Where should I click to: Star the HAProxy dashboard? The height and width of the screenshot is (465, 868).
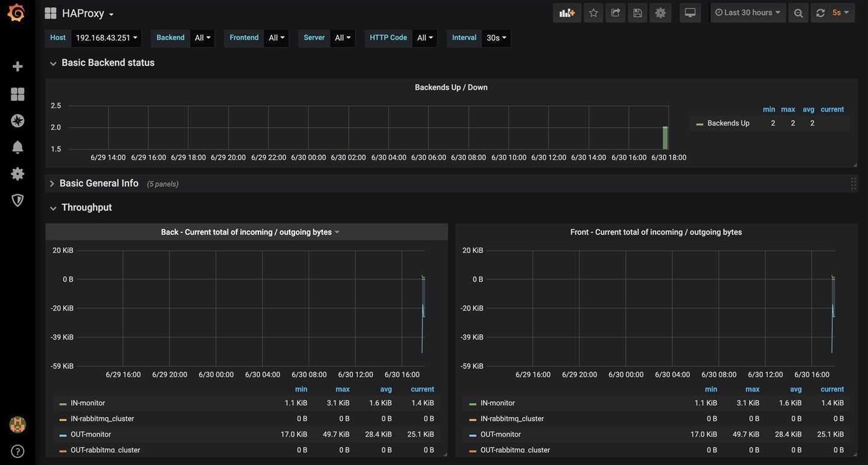point(593,13)
